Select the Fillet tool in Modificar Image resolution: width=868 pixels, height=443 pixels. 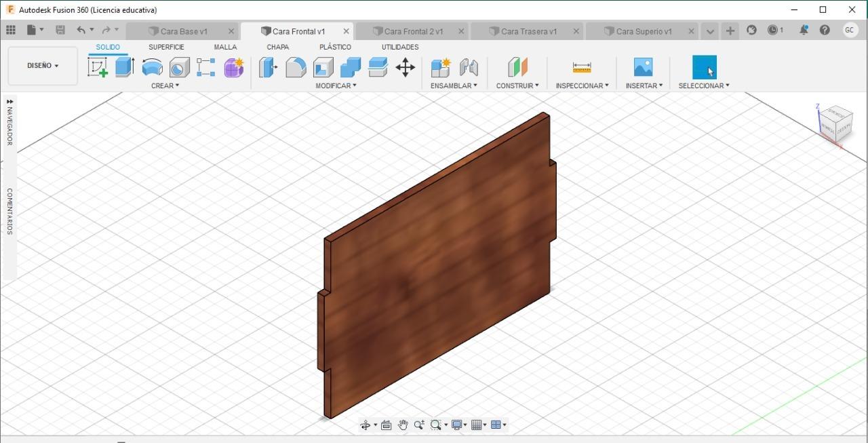296,67
